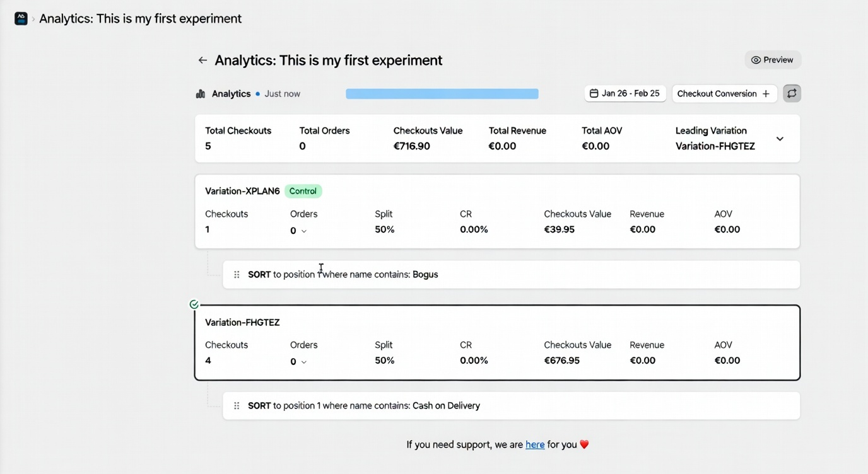
Task: Click the red heart icon in the support message
Action: tap(584, 444)
